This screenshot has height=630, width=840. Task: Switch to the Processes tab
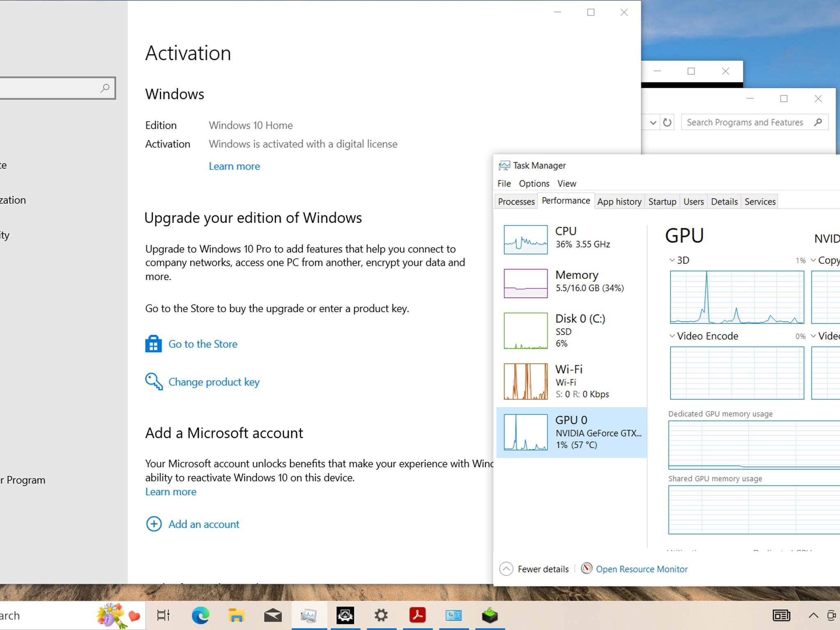pyautogui.click(x=516, y=201)
